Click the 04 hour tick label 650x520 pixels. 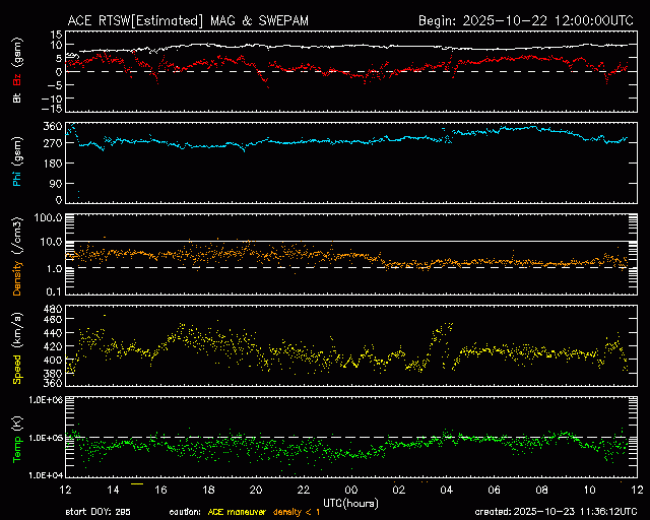445,490
